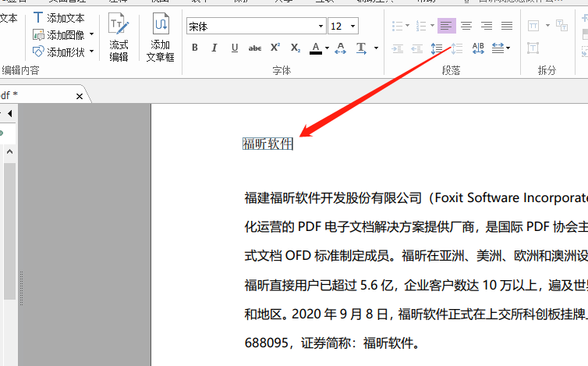The height and width of the screenshot is (366, 588).
Task: Click the numbered list icon
Action: (421, 26)
